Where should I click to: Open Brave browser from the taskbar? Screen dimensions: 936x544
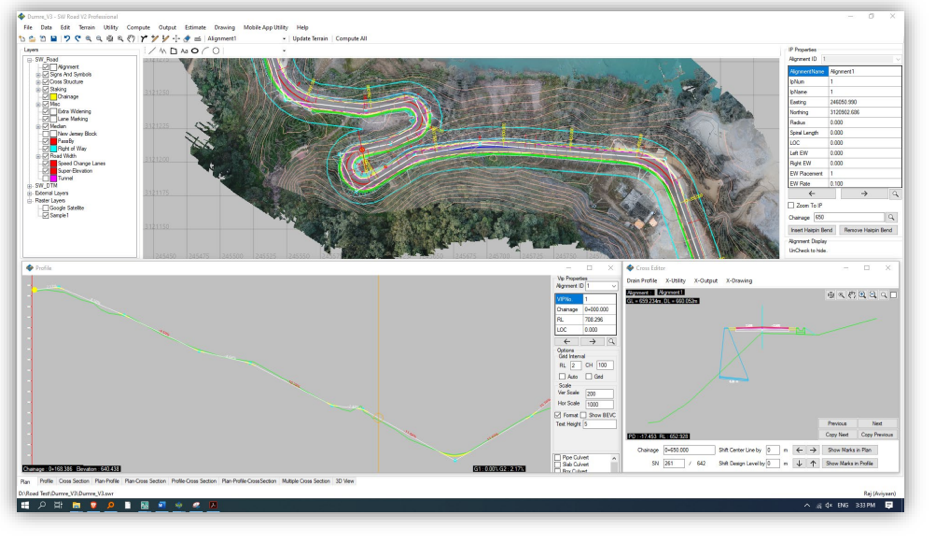click(x=94, y=506)
